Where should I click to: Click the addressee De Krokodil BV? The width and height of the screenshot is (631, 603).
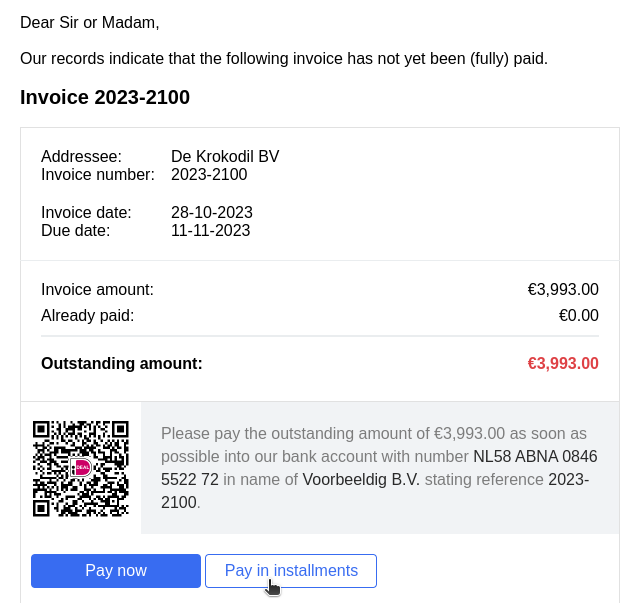[x=225, y=156]
